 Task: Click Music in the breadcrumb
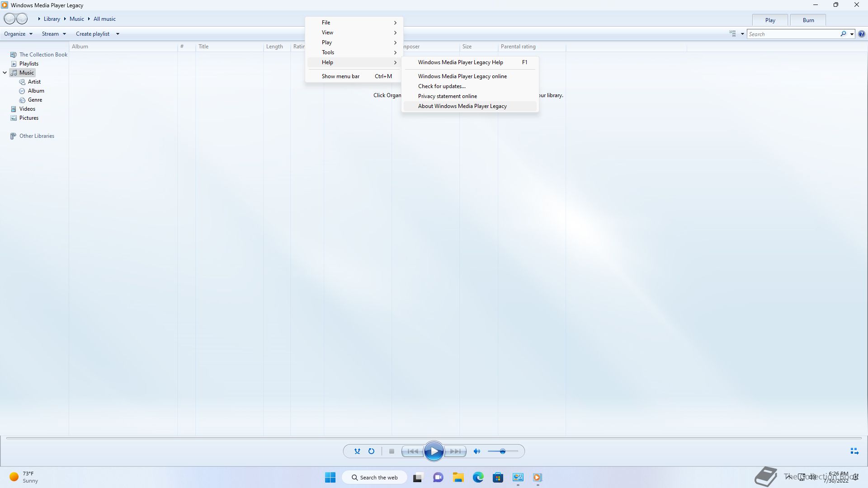click(x=77, y=19)
